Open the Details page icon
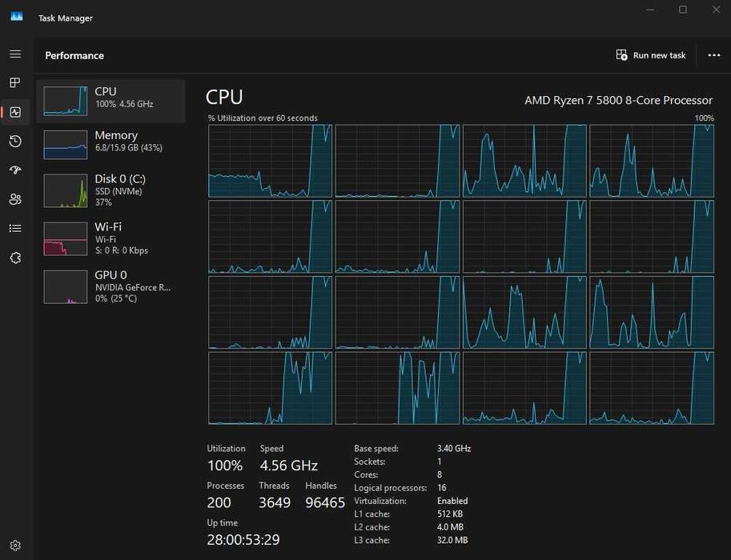Image resolution: width=731 pixels, height=560 pixels. (15, 228)
